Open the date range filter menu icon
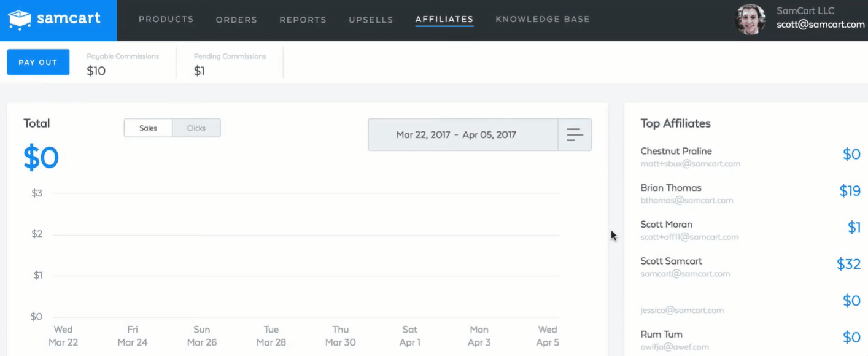The height and width of the screenshot is (356, 868). (x=575, y=134)
